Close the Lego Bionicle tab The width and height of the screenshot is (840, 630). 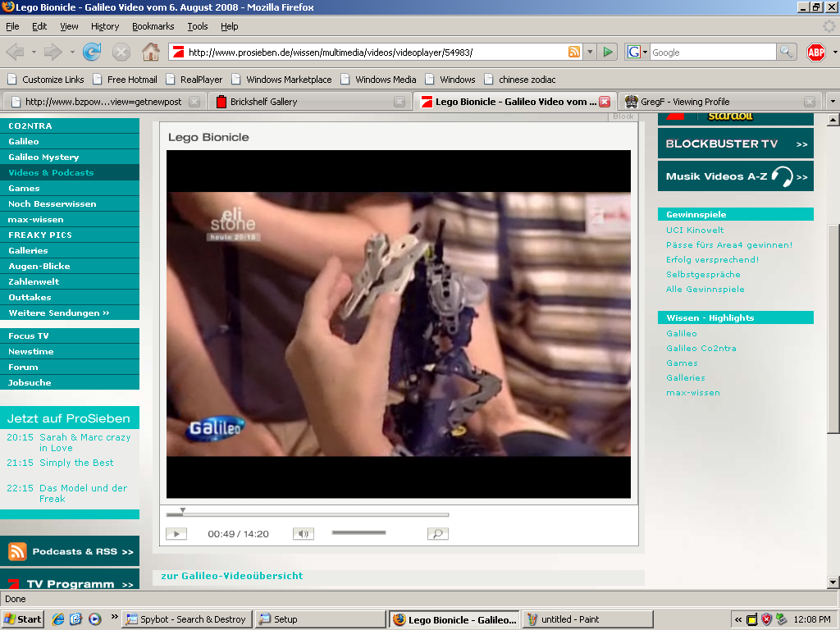click(x=605, y=102)
